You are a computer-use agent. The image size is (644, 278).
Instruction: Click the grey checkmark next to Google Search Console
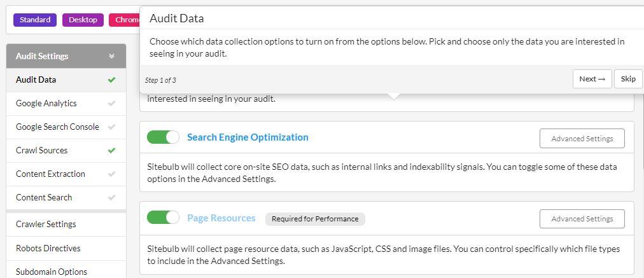(111, 127)
